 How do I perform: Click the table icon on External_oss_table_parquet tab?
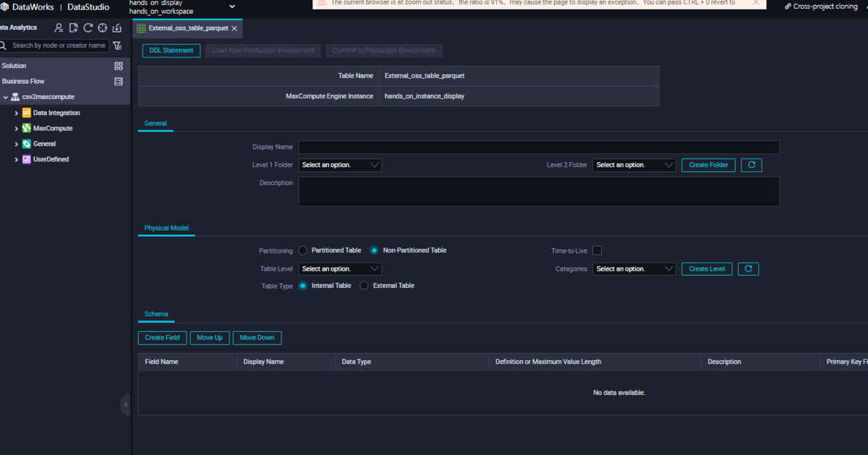(x=141, y=29)
